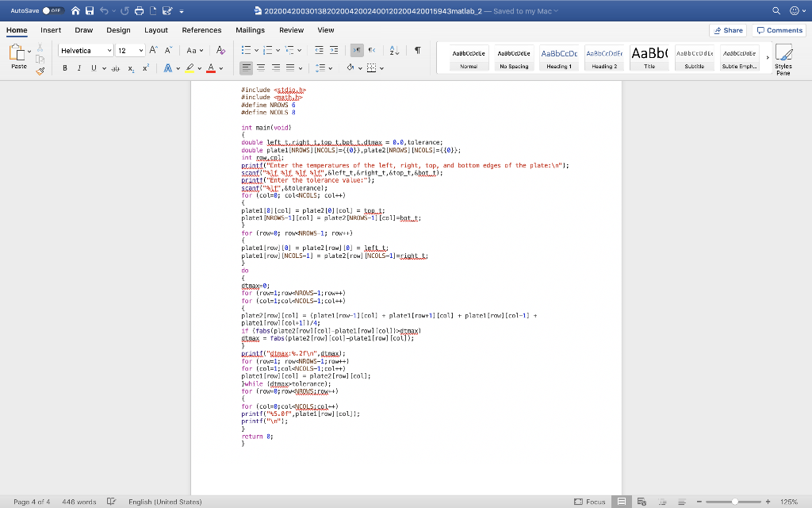
Task: Switch to the Draw tab
Action: pos(84,30)
